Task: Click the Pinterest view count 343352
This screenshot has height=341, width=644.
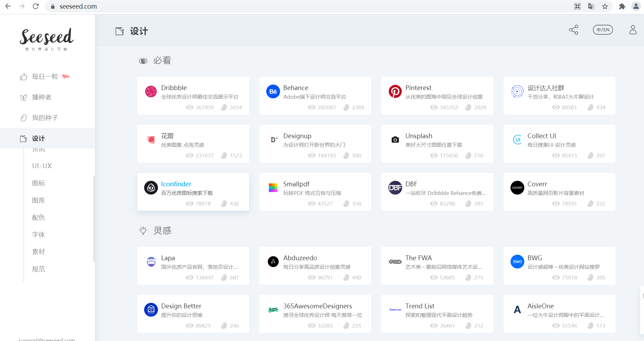Action: click(x=444, y=107)
